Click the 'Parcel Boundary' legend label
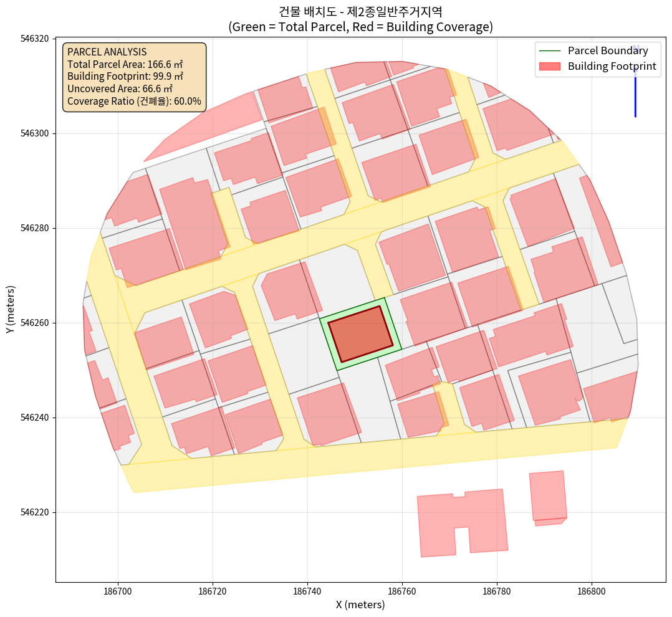This screenshot has width=672, height=617. (x=608, y=51)
